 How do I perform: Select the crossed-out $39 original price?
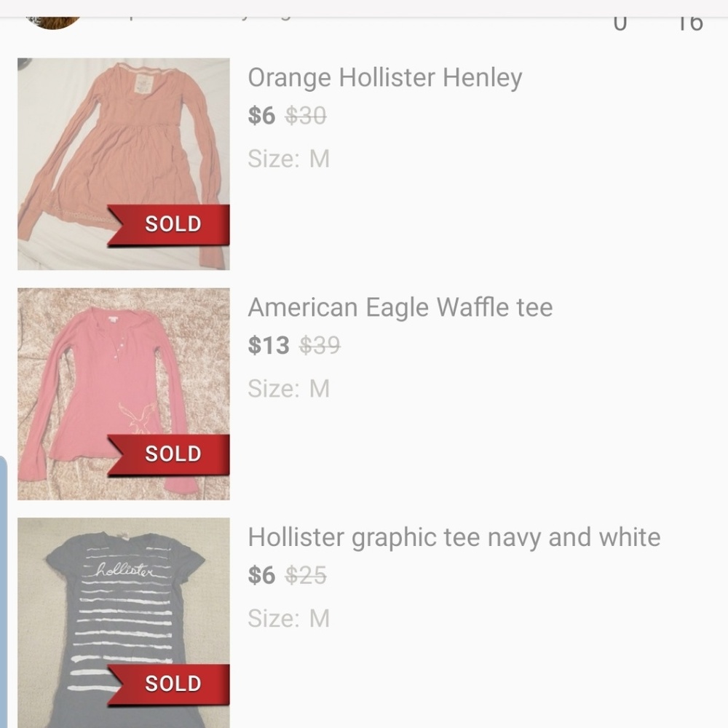coord(320,345)
